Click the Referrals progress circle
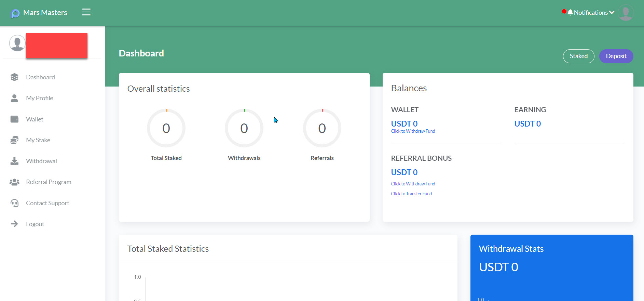 click(322, 128)
